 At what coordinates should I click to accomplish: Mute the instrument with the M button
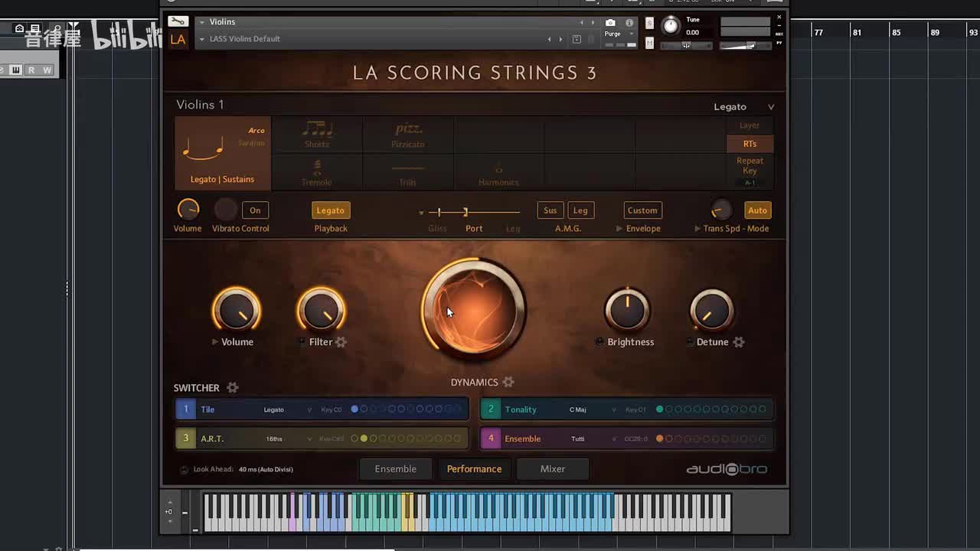click(649, 44)
